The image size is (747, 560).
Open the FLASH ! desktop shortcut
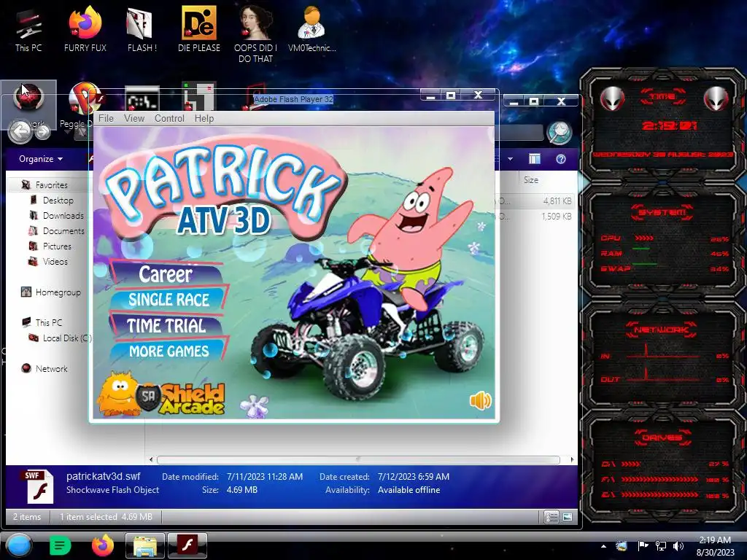pos(142,29)
